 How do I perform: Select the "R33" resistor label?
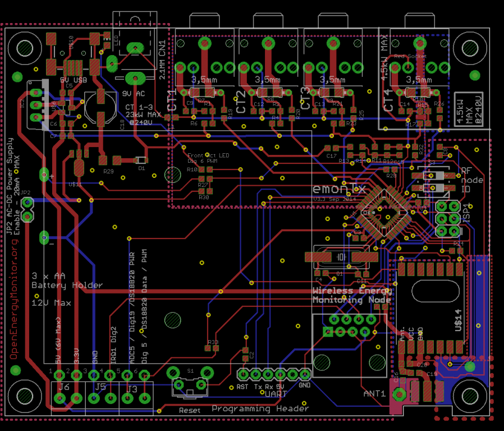213,342
